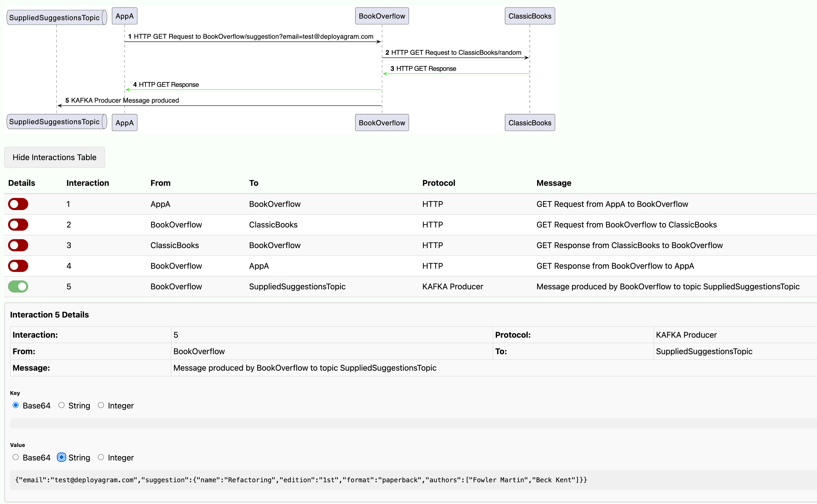Screen dimensions: 817x504
Task: Select the AppA participant box
Action: coord(124,16)
